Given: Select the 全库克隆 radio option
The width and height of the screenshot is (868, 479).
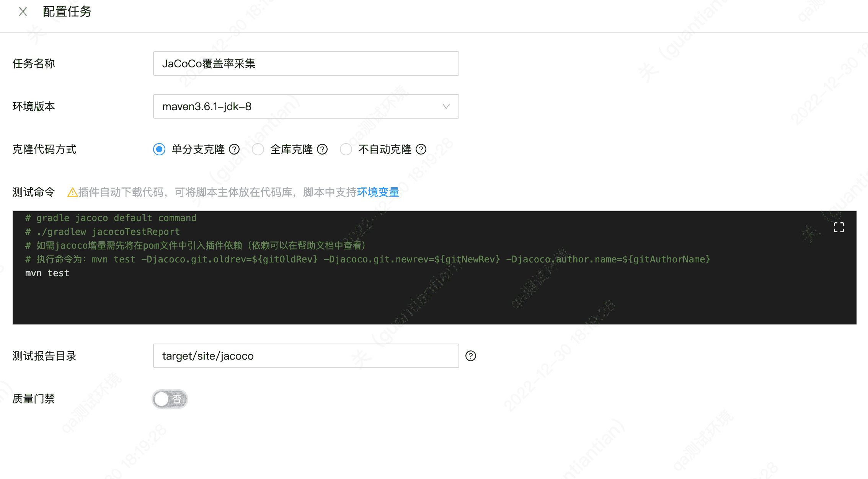Looking at the screenshot, I should point(258,149).
